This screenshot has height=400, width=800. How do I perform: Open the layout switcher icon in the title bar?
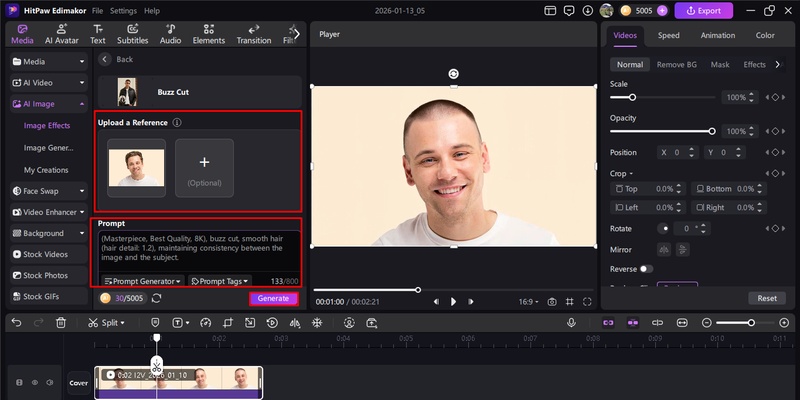coord(550,10)
